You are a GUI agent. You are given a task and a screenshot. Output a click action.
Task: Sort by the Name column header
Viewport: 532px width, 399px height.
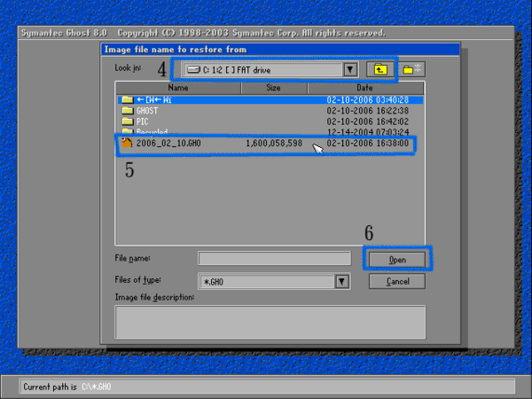coord(178,88)
